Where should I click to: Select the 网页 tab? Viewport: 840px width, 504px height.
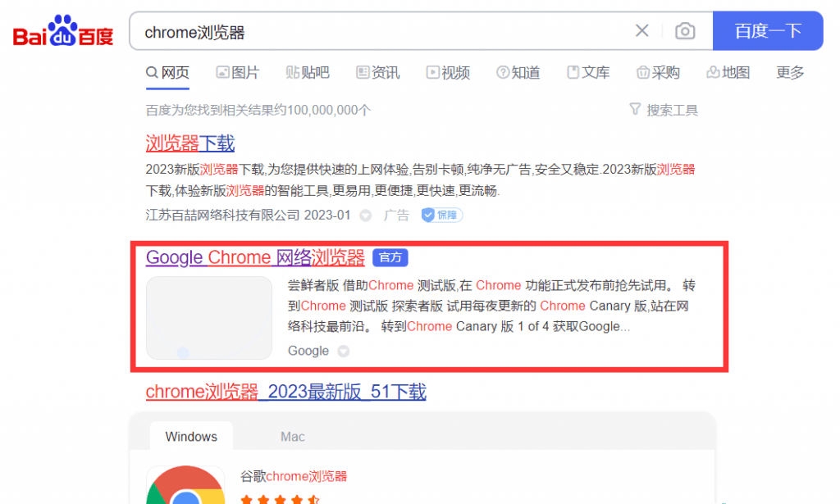point(167,73)
